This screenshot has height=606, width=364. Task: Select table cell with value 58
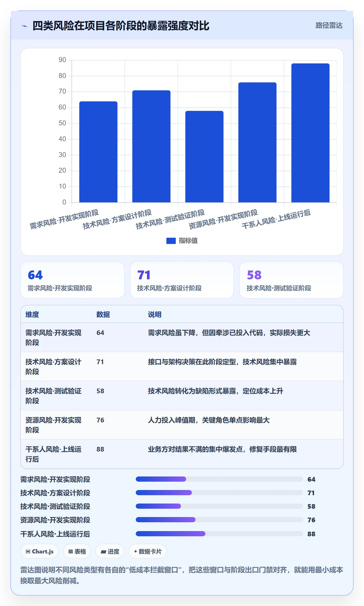(x=100, y=391)
